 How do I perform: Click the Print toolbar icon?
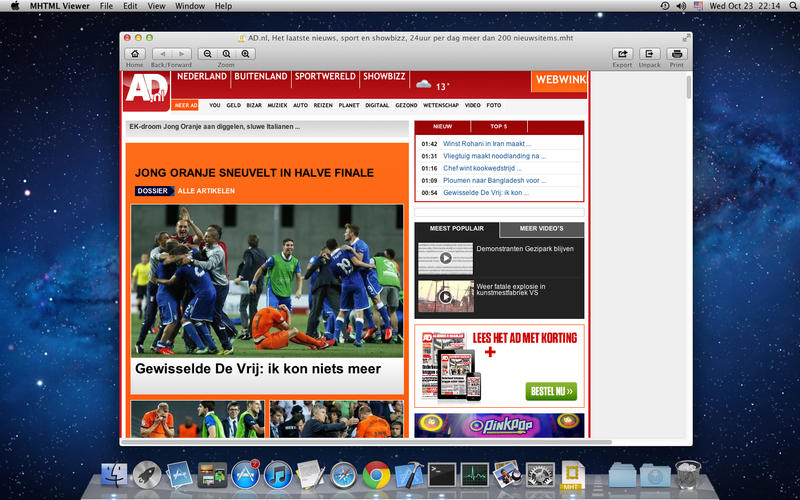677,54
